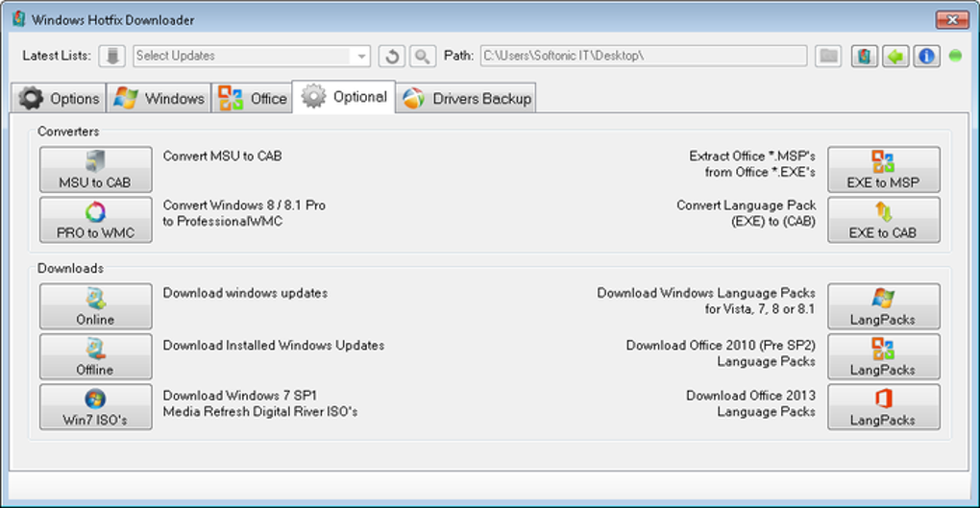Screen dimensions: 980x508
Task: Switch to the Windows tab
Action: (x=159, y=98)
